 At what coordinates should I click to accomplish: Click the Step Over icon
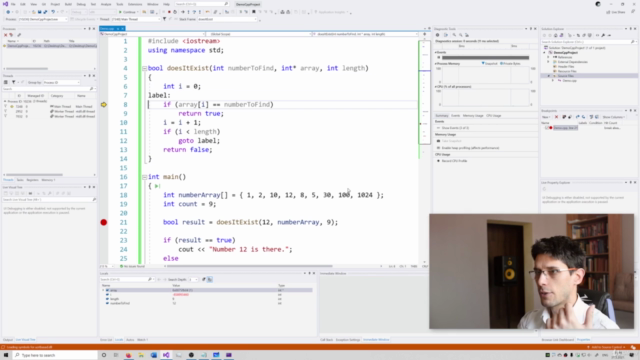click(194, 12)
